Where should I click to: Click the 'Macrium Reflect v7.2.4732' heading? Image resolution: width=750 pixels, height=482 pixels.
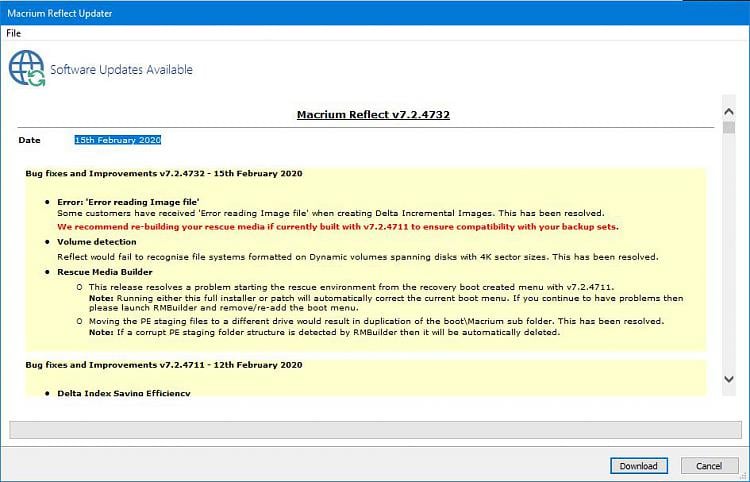click(373, 115)
